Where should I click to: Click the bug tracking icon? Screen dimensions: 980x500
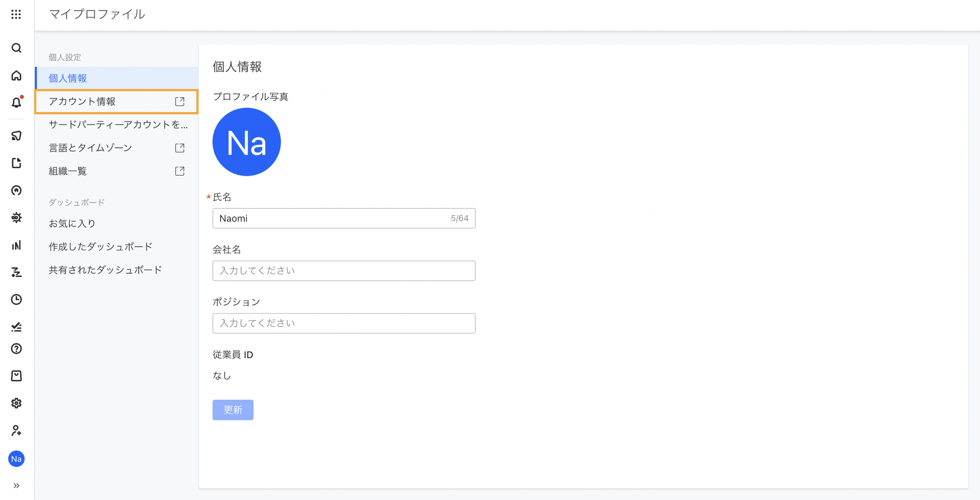tap(16, 218)
